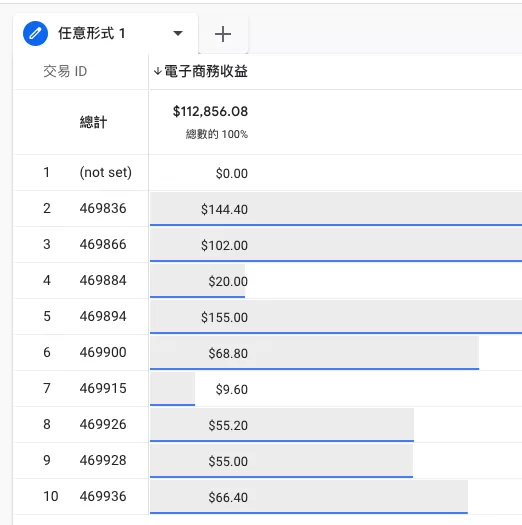This screenshot has width=522, height=525.
Task: Select transaction ID 469915
Action: tap(103, 388)
